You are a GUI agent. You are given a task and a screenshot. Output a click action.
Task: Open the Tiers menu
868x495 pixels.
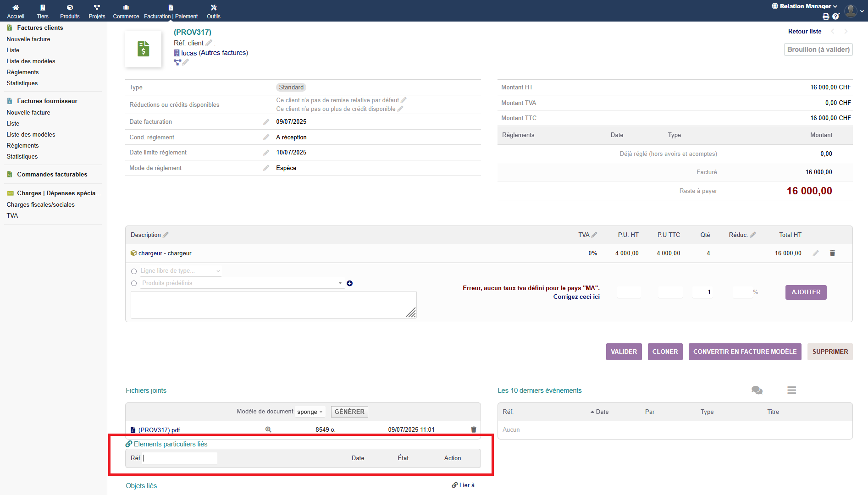click(43, 11)
